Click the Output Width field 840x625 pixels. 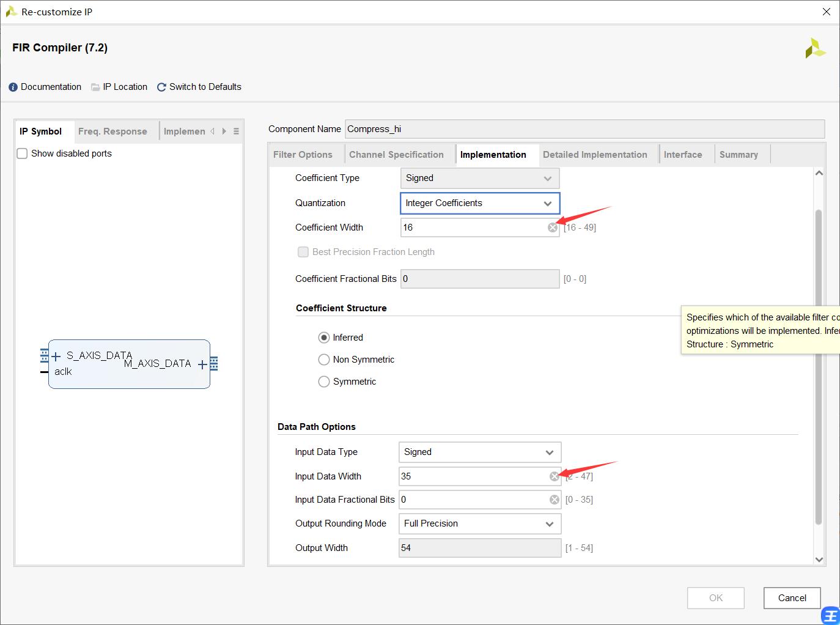(480, 548)
